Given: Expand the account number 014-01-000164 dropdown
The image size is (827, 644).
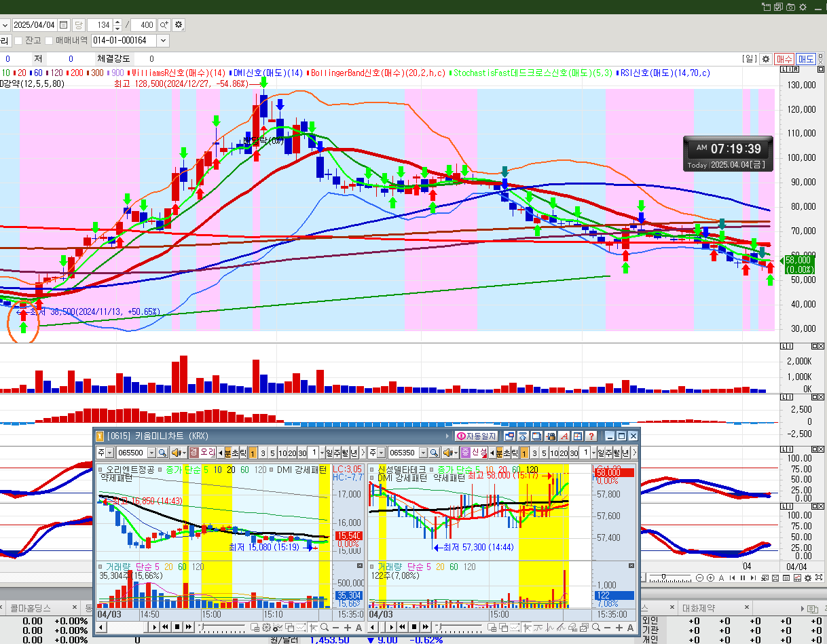Looking at the screenshot, I should [163, 41].
